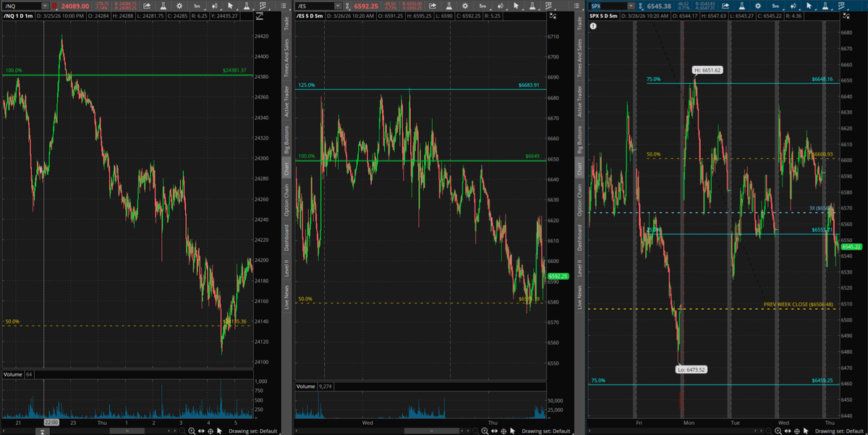
Task: Click the candlestick chart-type icon in SPX toolbar
Action: [x=793, y=6]
